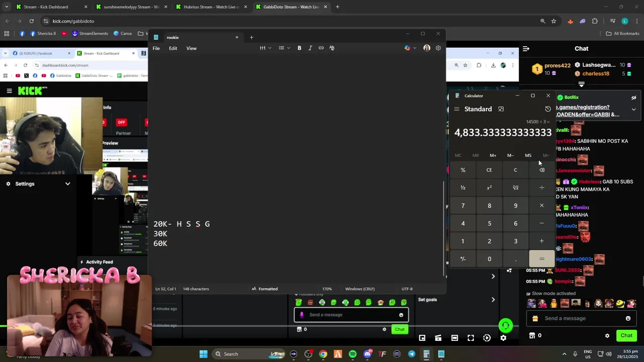Click the clear formatting icon in Notepad

(x=332, y=48)
